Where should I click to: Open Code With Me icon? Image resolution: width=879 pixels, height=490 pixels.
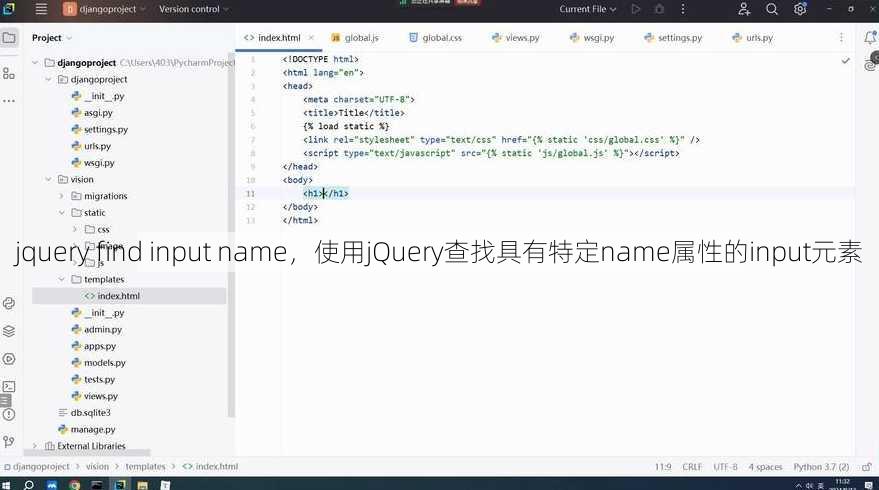744,9
